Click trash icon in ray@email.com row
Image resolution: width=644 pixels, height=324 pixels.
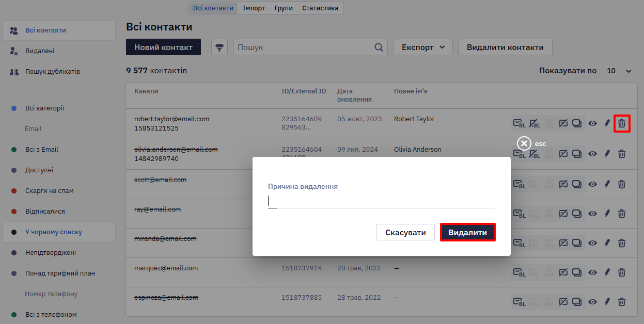tap(622, 213)
